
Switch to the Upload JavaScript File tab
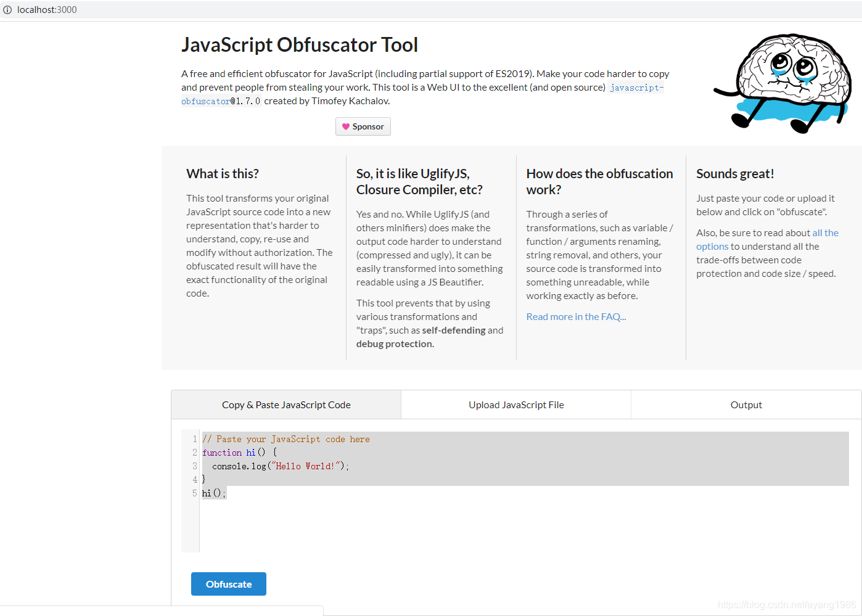tap(515, 405)
